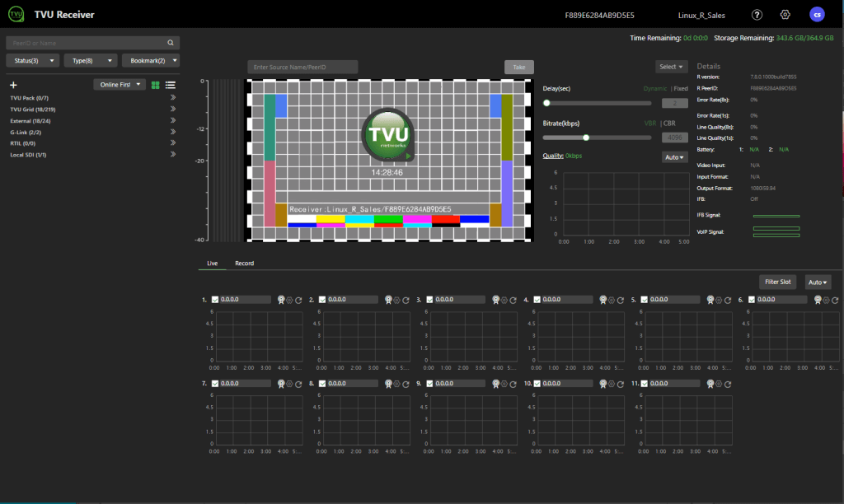Click the TVU logo in header
This screenshot has width=844, height=504.
pyautogui.click(x=16, y=14)
